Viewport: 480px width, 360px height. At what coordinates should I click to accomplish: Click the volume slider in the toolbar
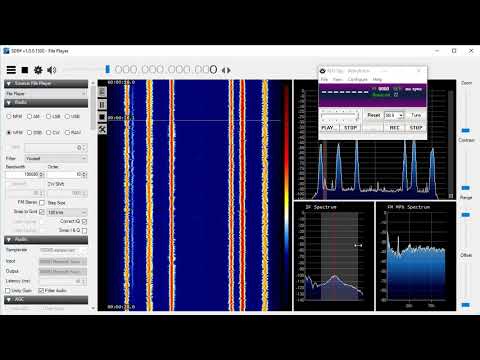82,70
